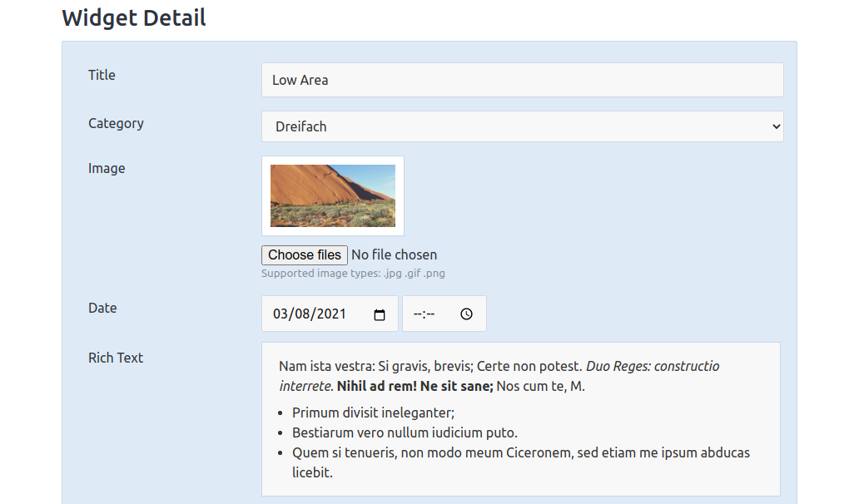Click bold text "Nihil ad rem! Ne sit sane;"

(x=415, y=386)
